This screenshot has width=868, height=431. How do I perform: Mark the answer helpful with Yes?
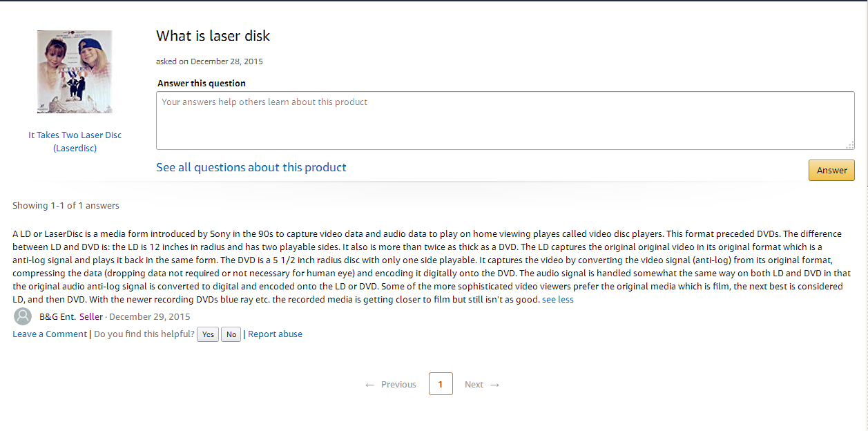pos(208,334)
